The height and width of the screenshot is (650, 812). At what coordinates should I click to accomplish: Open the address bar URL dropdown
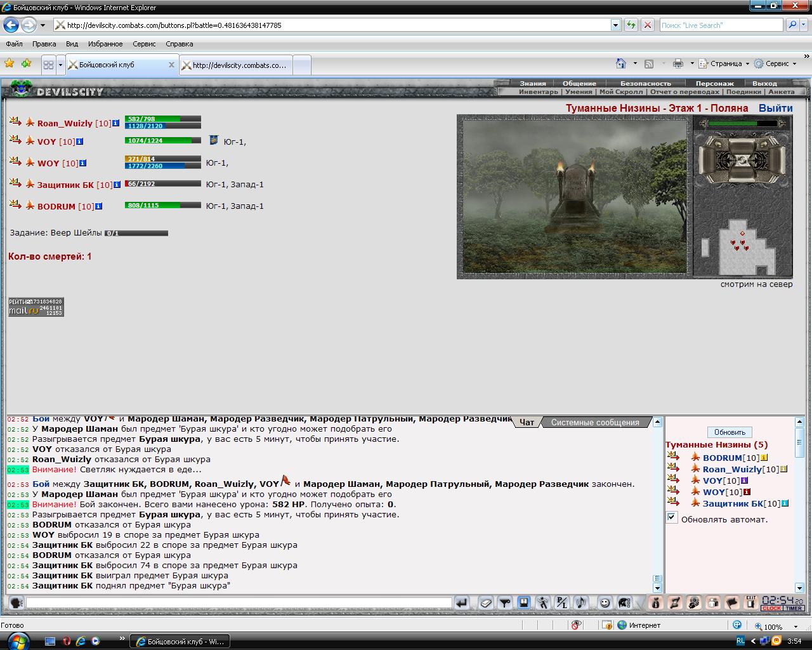[615, 25]
